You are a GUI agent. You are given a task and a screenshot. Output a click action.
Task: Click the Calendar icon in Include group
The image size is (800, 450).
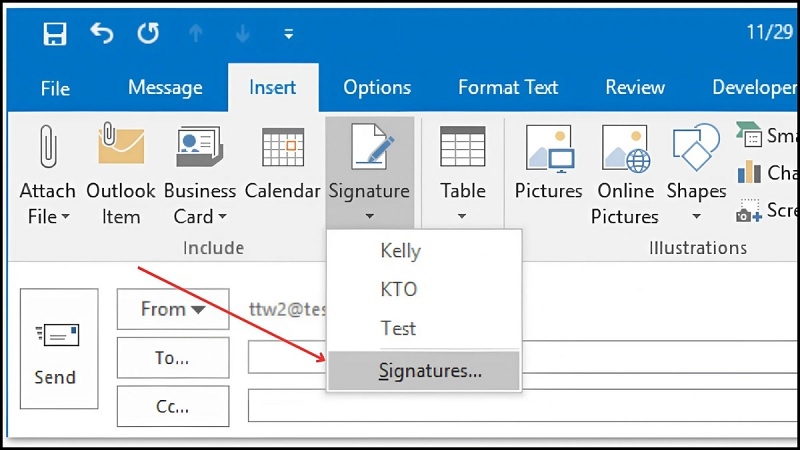(x=283, y=147)
